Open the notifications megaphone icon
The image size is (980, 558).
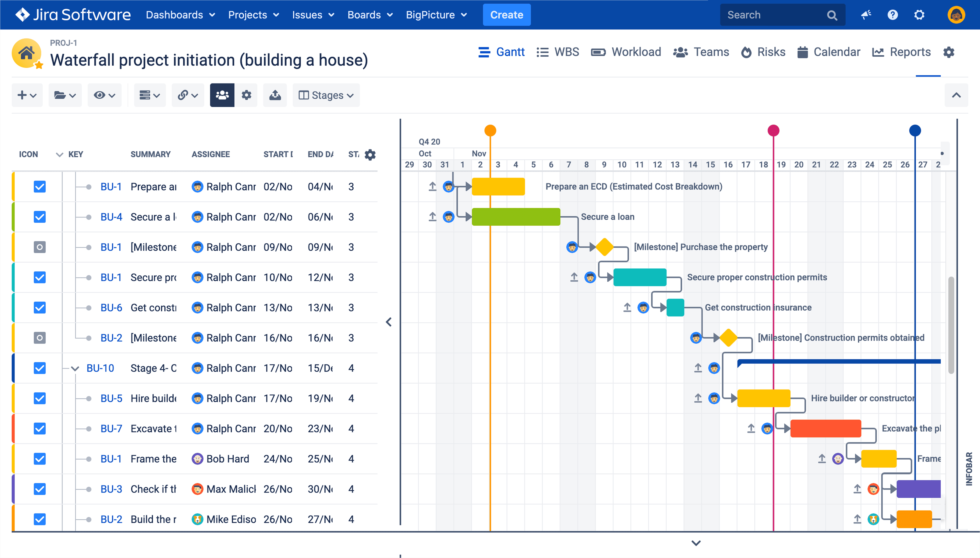click(866, 15)
